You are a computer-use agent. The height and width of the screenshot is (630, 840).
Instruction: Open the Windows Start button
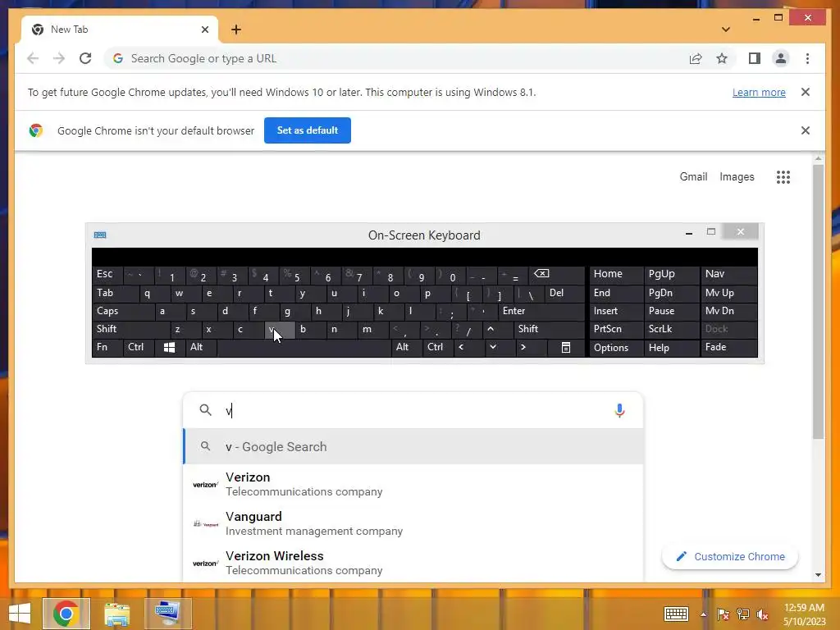click(20, 614)
